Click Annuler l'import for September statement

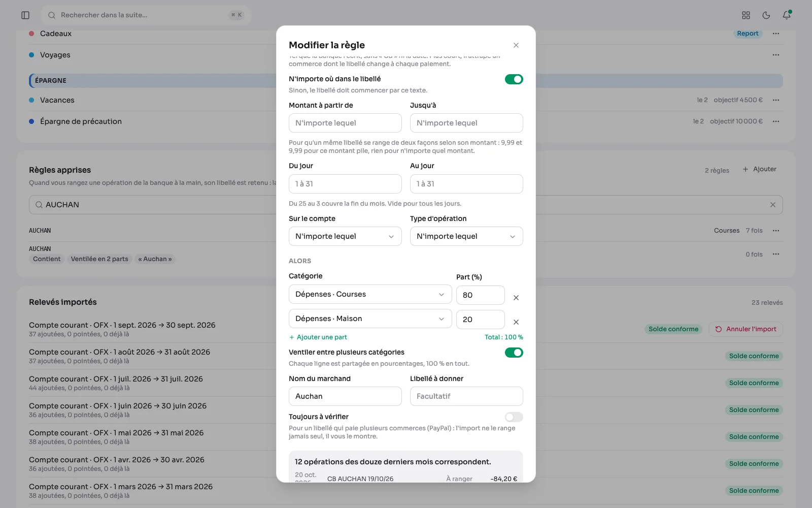pyautogui.click(x=746, y=329)
